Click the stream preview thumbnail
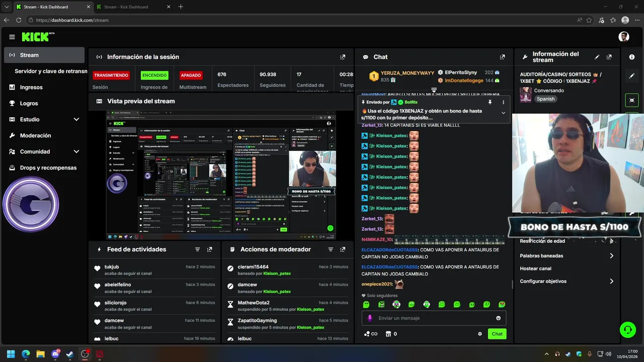This screenshot has height=362, width=644. (x=221, y=175)
